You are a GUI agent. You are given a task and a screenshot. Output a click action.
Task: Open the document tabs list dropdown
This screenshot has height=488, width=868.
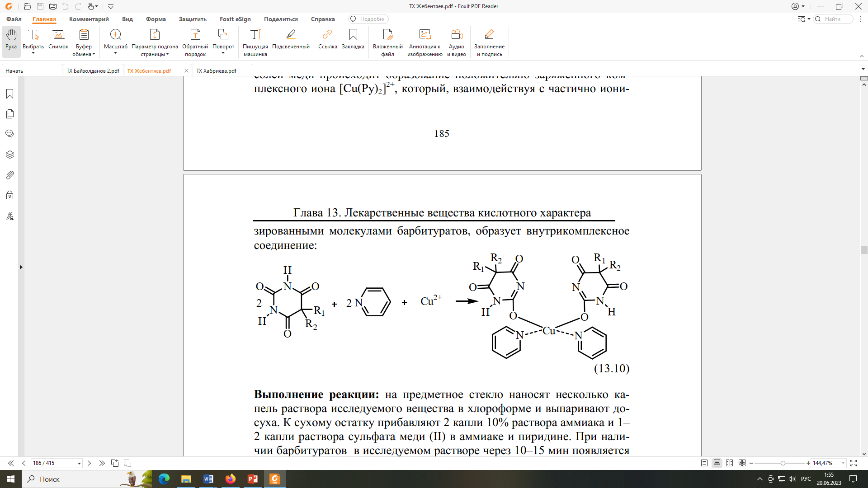[863, 69]
